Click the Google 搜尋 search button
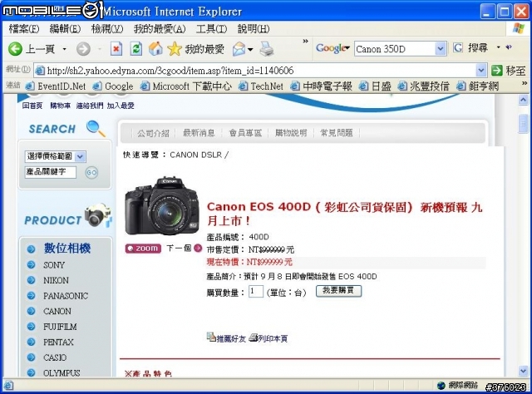Image resolution: width=532 pixels, height=394 pixels. pos(471,48)
